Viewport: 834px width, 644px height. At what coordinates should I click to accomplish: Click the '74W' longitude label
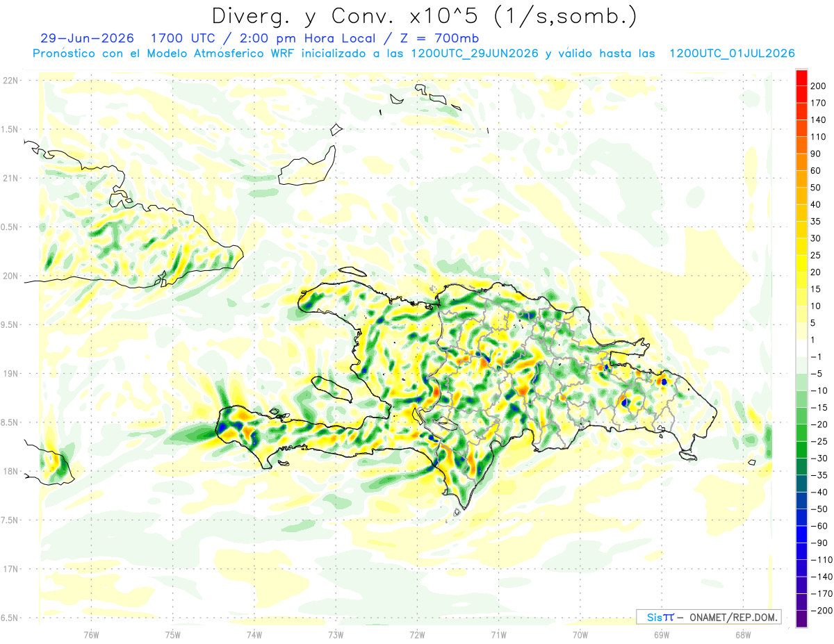[254, 634]
